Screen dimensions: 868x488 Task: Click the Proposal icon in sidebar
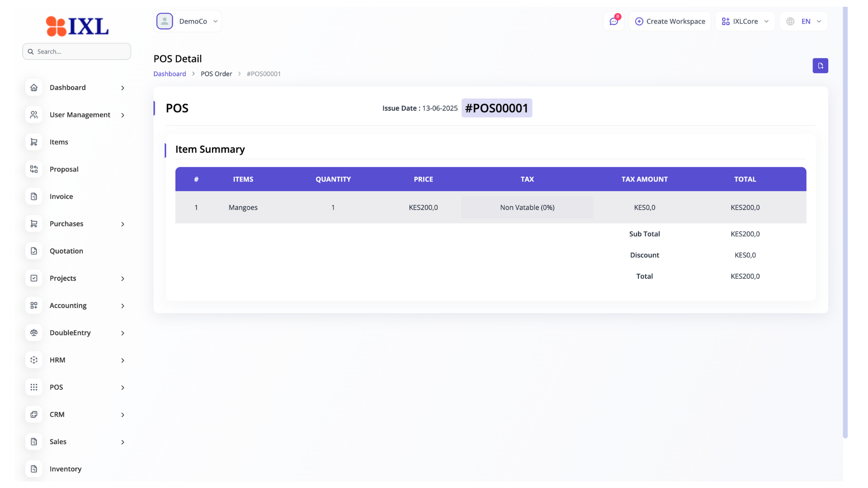34,169
